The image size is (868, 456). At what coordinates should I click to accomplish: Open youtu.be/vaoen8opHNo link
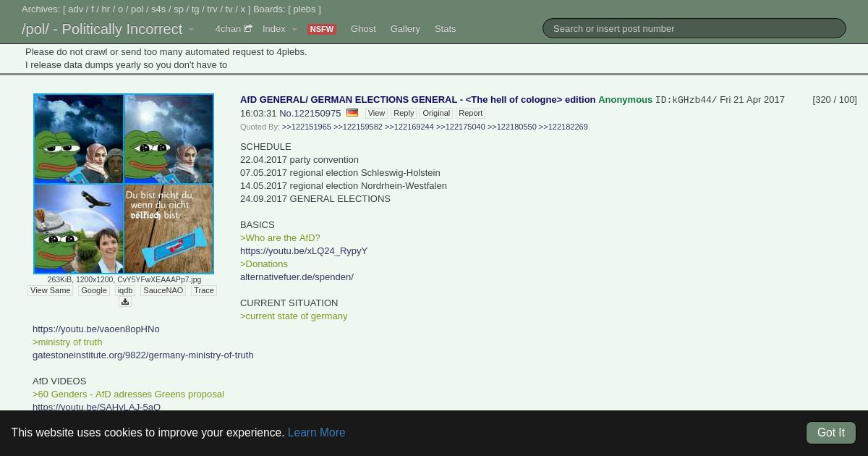(96, 329)
